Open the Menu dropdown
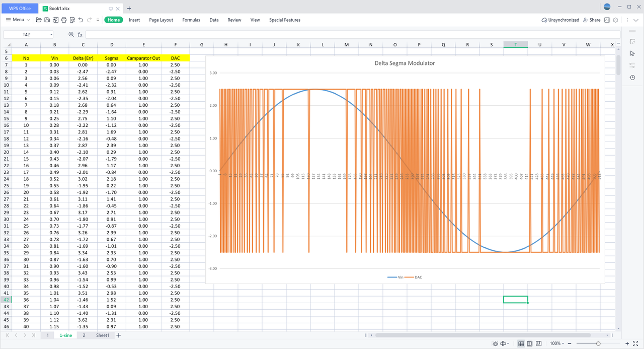The width and height of the screenshot is (644, 349). 18,20
